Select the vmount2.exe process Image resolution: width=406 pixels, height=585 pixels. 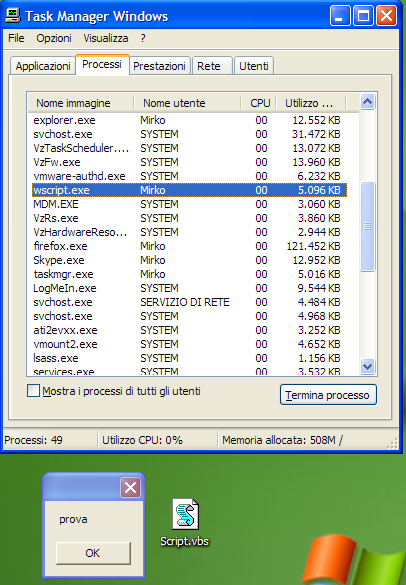189,344
